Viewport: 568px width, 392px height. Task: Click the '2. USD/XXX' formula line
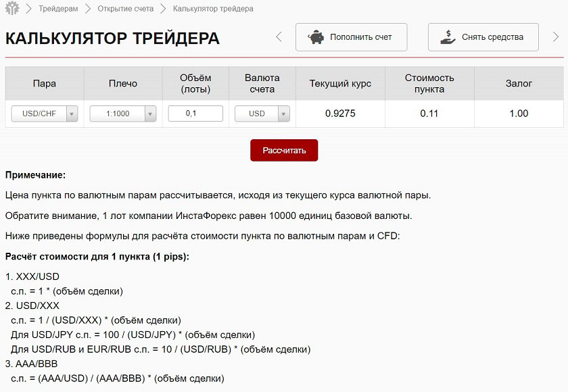pyautogui.click(x=32, y=305)
